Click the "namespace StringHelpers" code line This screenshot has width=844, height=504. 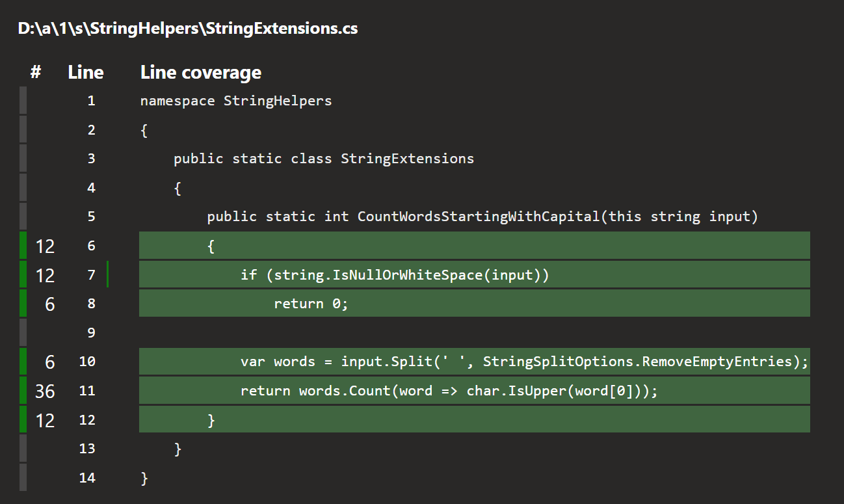point(236,101)
